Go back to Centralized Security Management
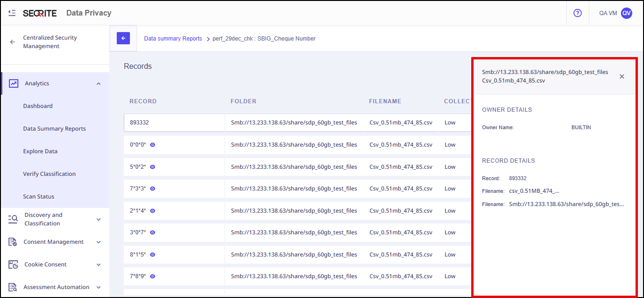644x298 pixels. (13, 42)
